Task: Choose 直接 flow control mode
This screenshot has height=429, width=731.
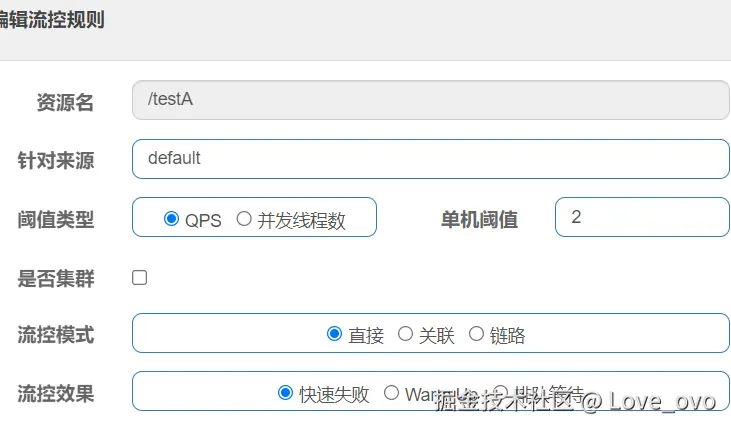Action: coord(334,334)
